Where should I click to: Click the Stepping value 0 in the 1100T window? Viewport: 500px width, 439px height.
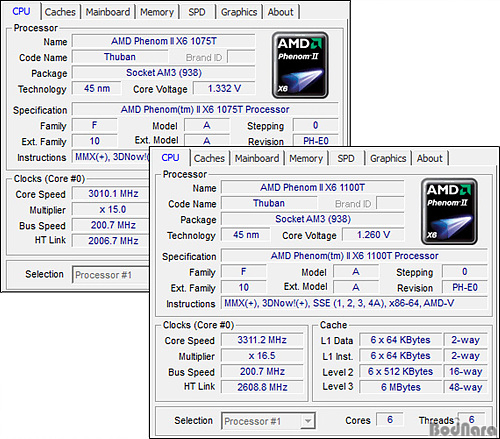[x=465, y=271]
